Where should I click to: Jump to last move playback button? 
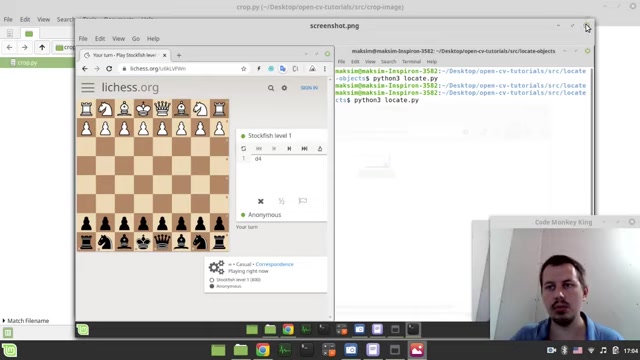(304, 149)
